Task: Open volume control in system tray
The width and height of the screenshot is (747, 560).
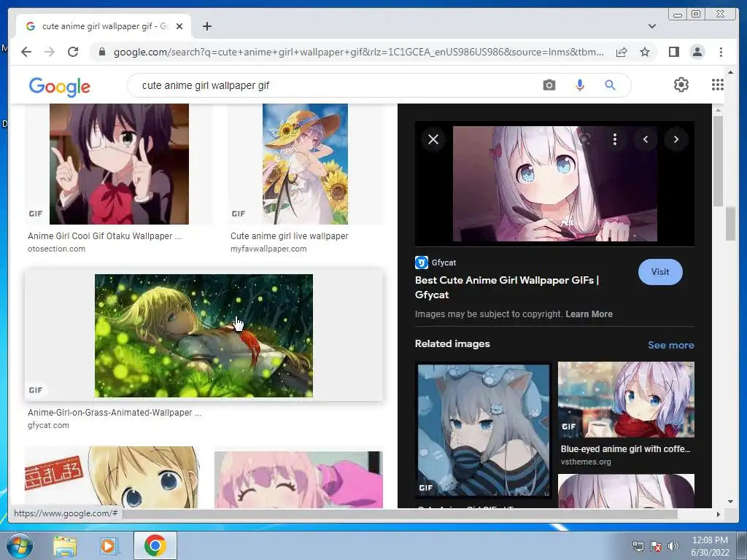Action: pyautogui.click(x=673, y=546)
